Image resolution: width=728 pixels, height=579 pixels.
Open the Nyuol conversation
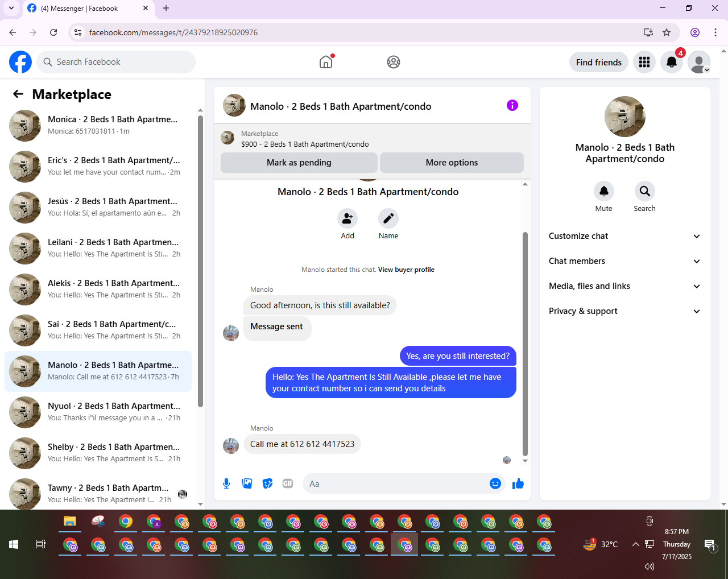[98, 412]
